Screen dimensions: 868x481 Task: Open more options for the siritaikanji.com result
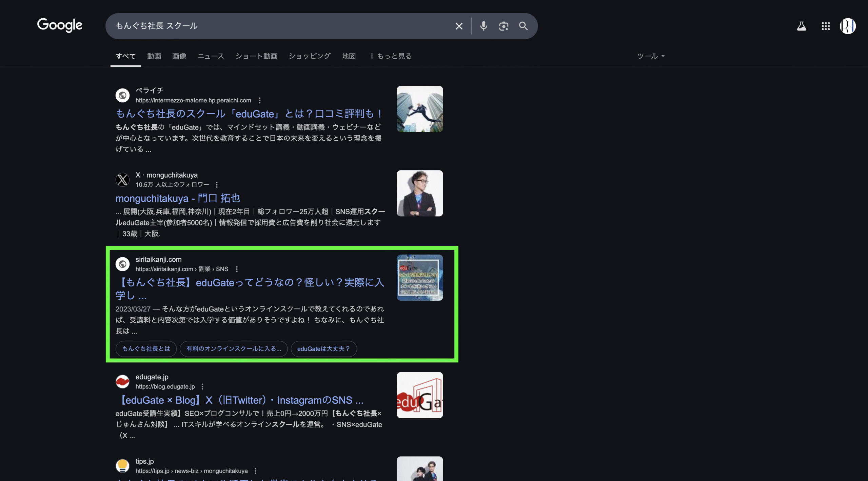click(237, 269)
